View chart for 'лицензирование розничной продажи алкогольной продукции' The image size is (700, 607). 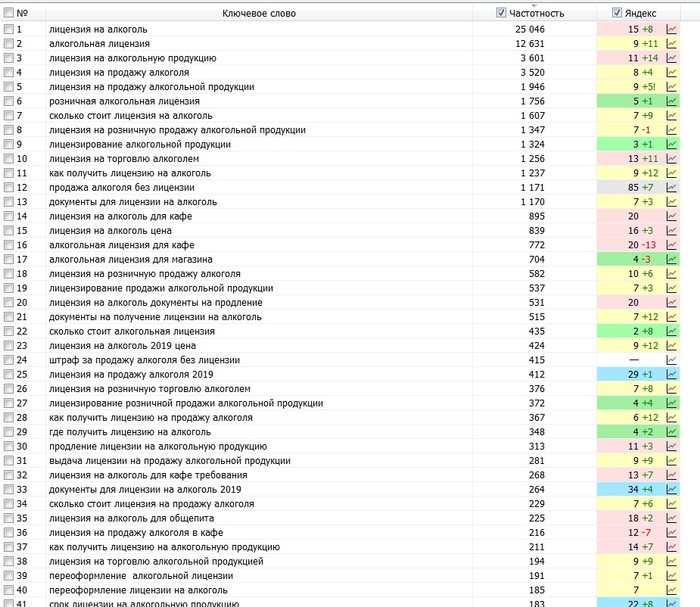pos(671,403)
